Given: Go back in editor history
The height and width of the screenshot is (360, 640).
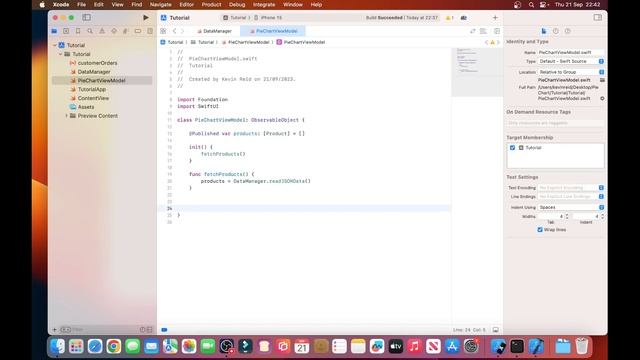Looking at the screenshot, I should 174,31.
